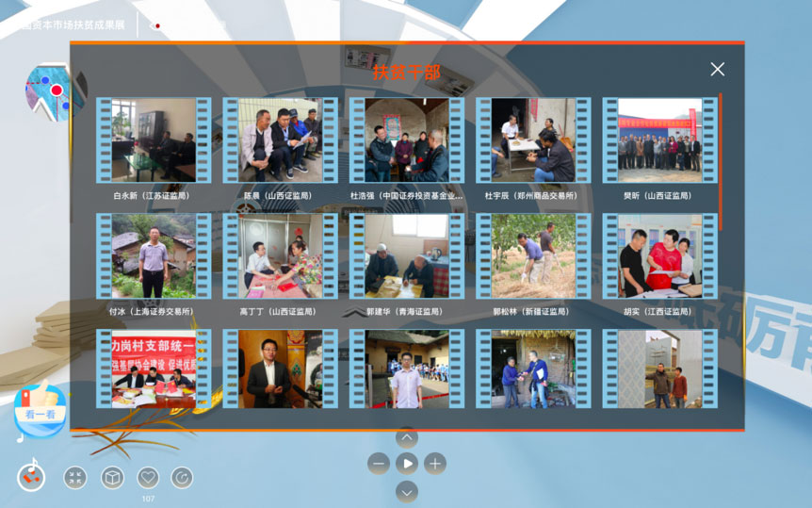This screenshot has height=508, width=812.
Task: Tilt view down with the down chevron
Action: [406, 491]
